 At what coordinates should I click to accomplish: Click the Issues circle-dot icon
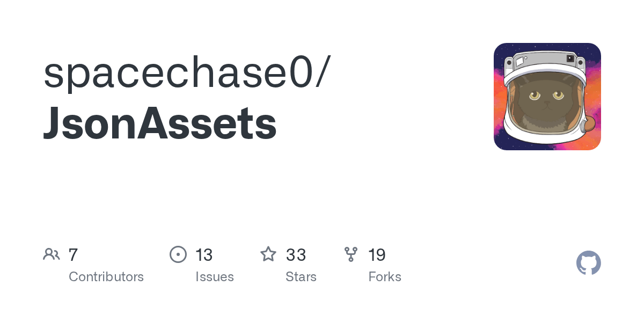click(x=178, y=254)
